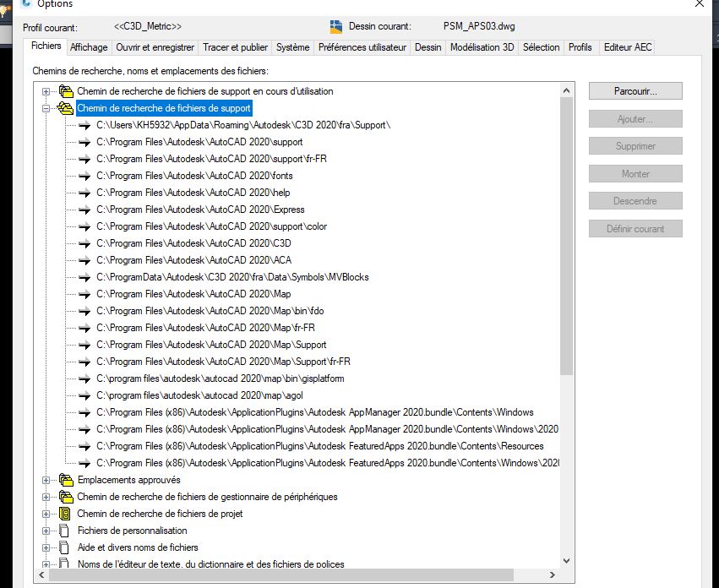Click arrow icon of AutoCAD 2020\Express path
Screen dimensions: 719x588
click(x=84, y=210)
